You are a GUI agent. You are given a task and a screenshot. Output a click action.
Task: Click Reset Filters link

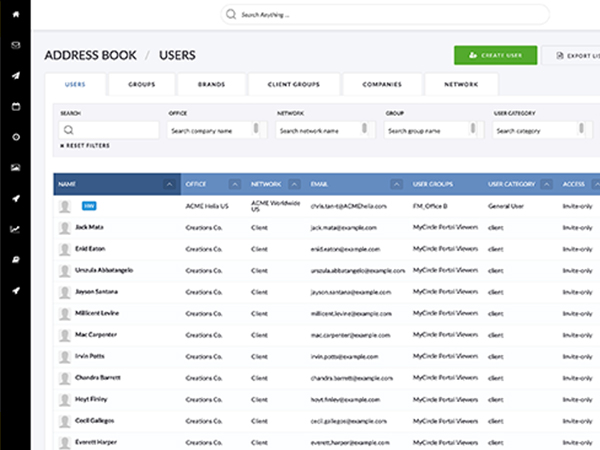[x=85, y=145]
